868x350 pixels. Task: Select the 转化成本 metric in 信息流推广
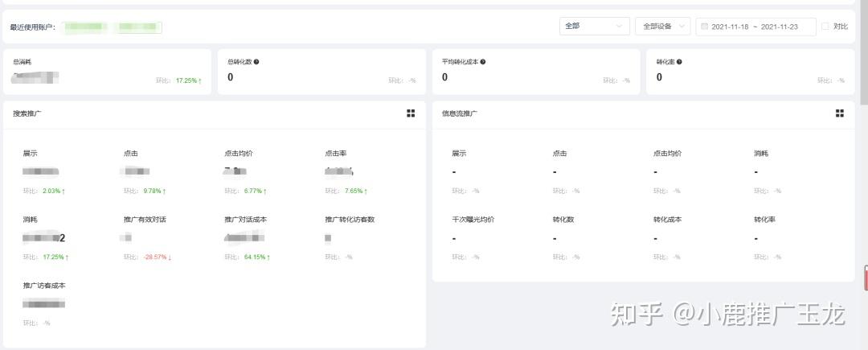click(668, 220)
